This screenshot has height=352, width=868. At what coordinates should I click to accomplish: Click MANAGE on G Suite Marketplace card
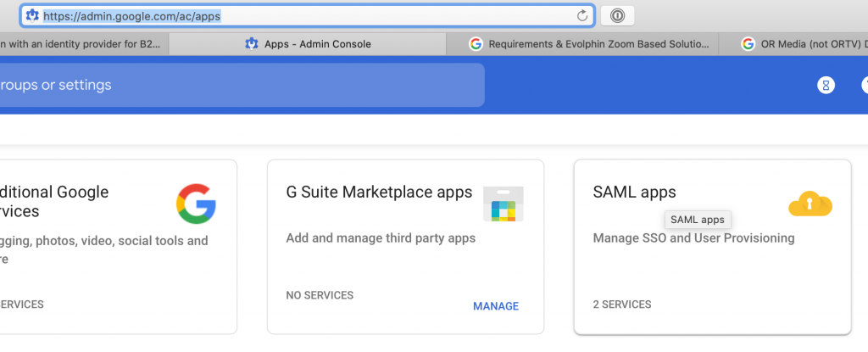tap(496, 306)
